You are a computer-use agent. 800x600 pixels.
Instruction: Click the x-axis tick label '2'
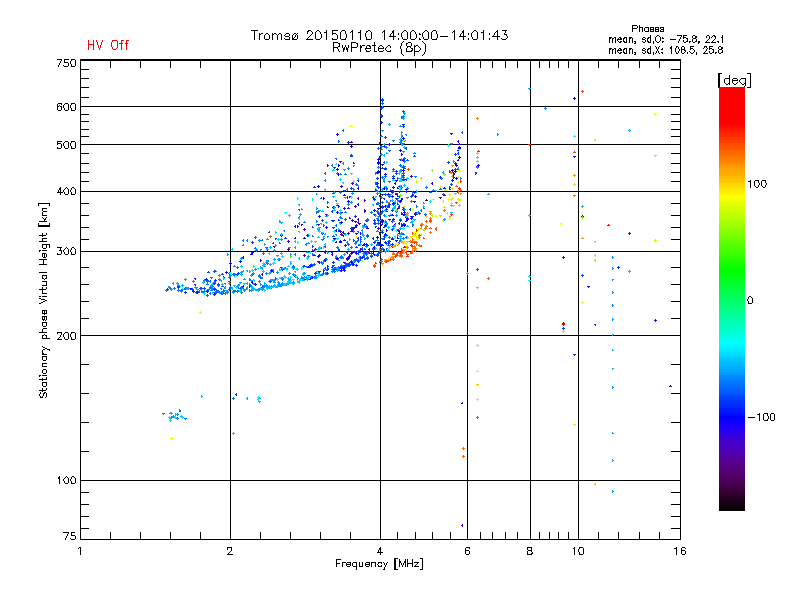(230, 551)
